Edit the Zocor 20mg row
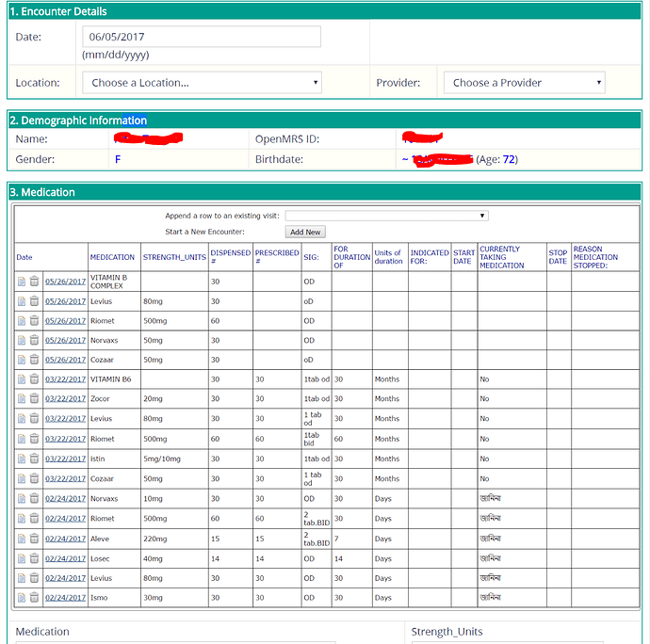The width and height of the screenshot is (650, 644). click(22, 398)
